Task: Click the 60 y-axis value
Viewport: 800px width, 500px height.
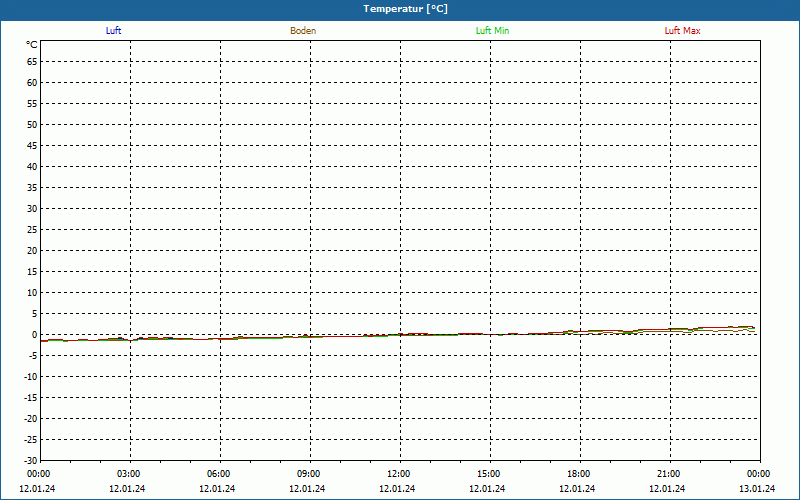Action: (32, 83)
